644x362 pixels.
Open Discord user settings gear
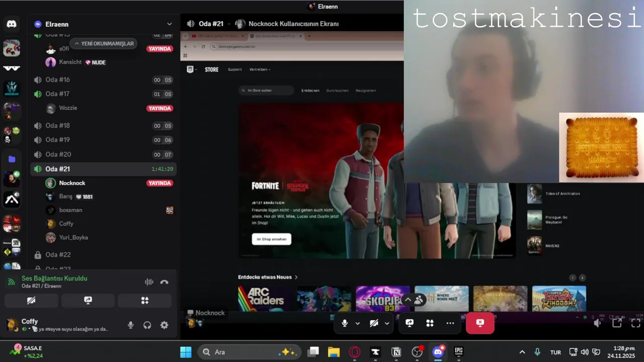click(164, 325)
